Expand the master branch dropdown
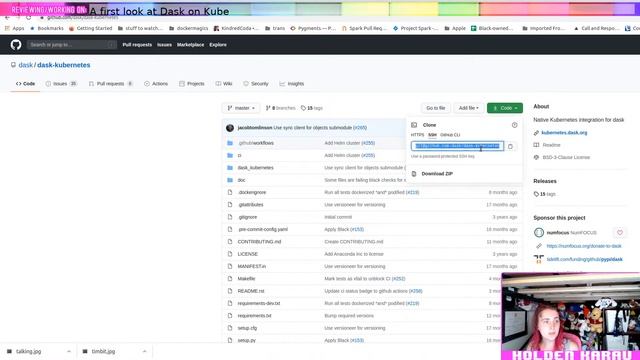 coord(241,108)
